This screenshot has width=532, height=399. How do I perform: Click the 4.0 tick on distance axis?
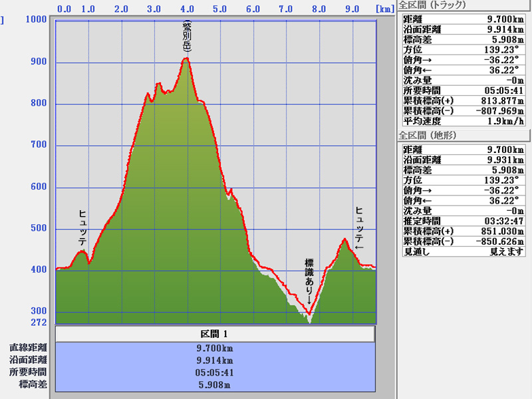tap(186, 9)
